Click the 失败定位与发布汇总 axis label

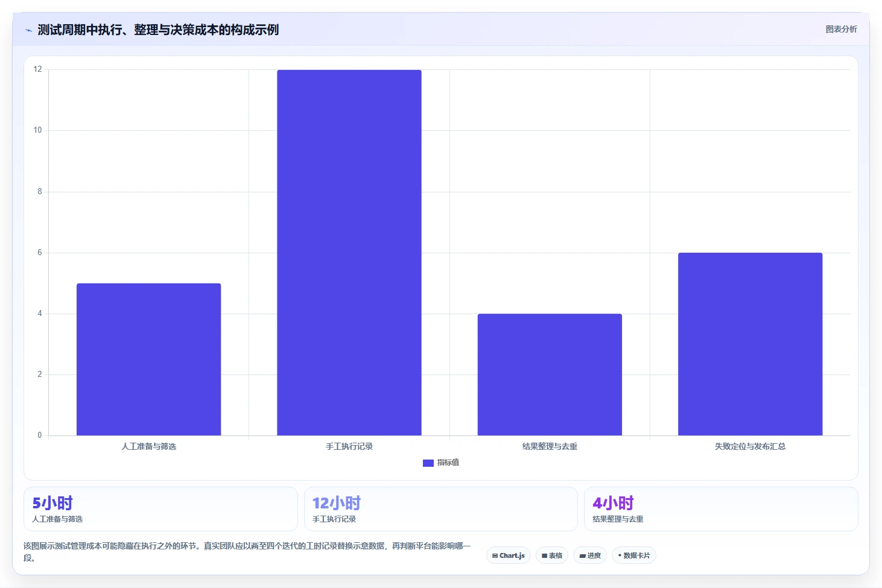click(x=750, y=446)
